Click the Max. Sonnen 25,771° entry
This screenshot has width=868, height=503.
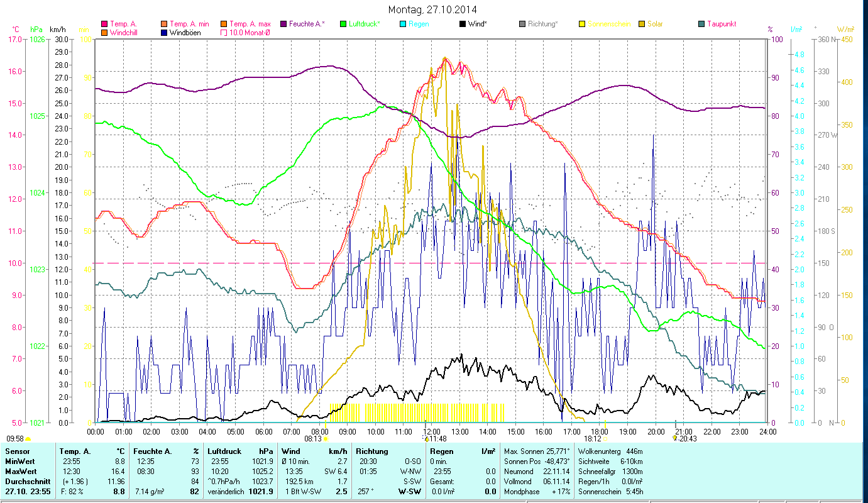(537, 451)
